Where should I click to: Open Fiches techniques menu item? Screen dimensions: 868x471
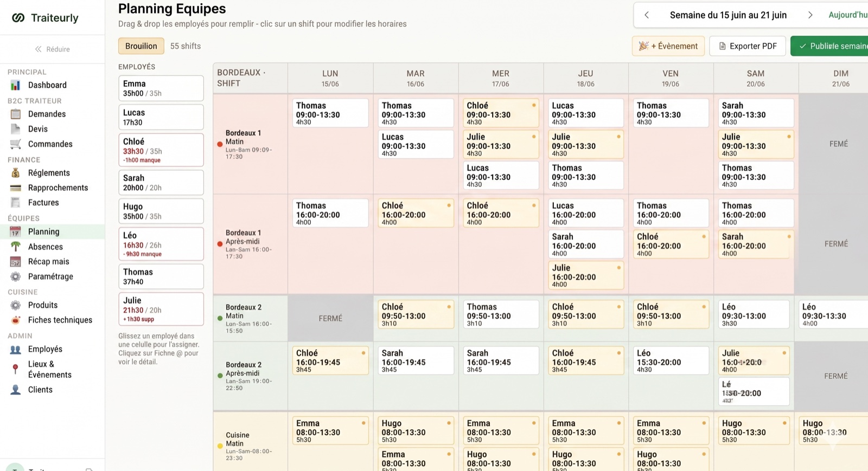(60, 320)
